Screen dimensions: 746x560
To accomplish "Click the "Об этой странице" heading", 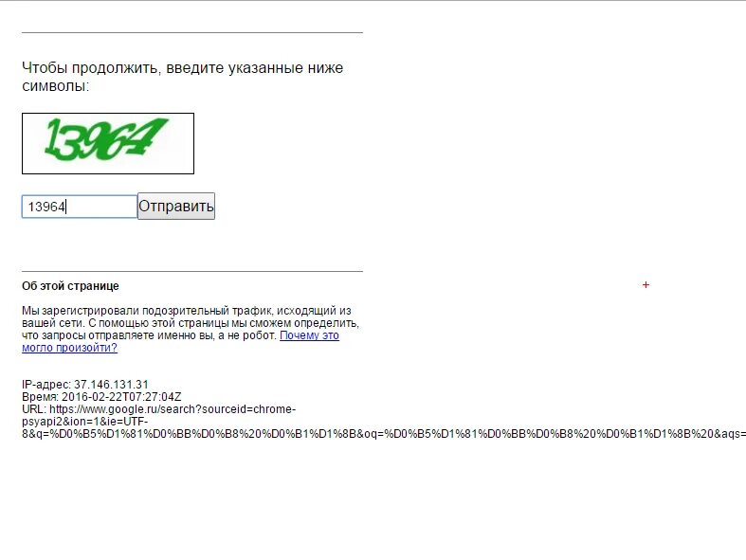I will pyautogui.click(x=70, y=286).
